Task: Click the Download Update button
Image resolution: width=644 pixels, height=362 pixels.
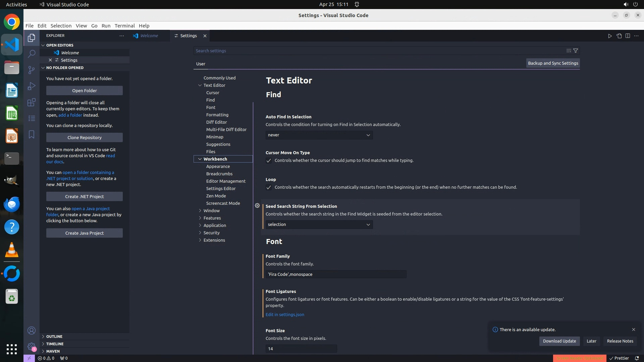Action: (x=559, y=341)
